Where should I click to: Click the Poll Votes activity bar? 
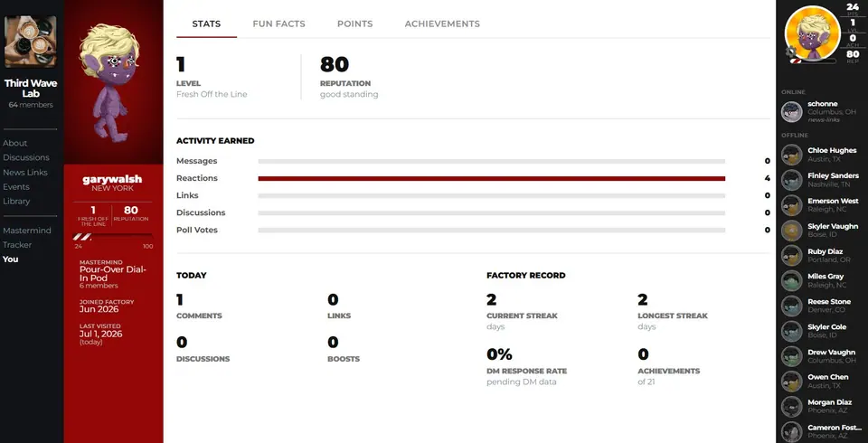click(x=492, y=230)
